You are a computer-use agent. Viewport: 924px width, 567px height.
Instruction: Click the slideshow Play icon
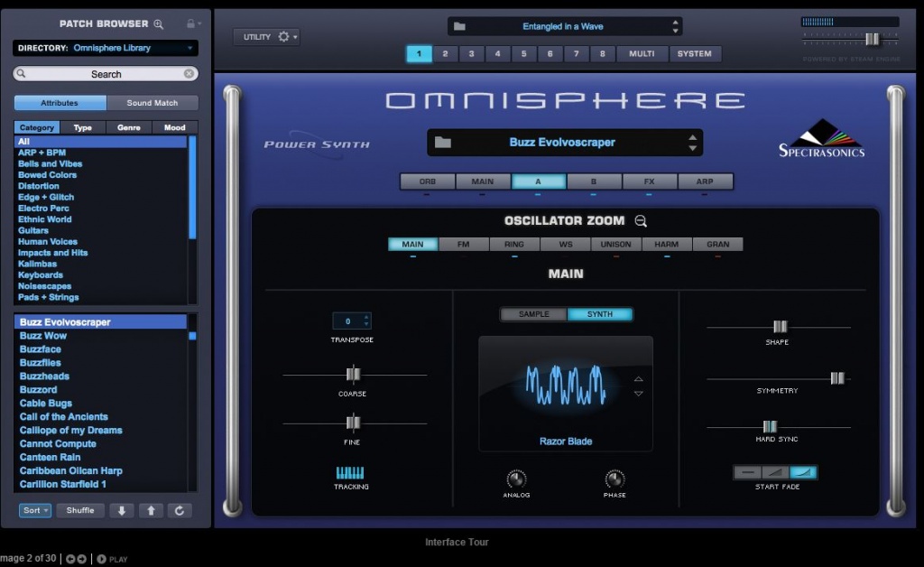click(x=101, y=559)
